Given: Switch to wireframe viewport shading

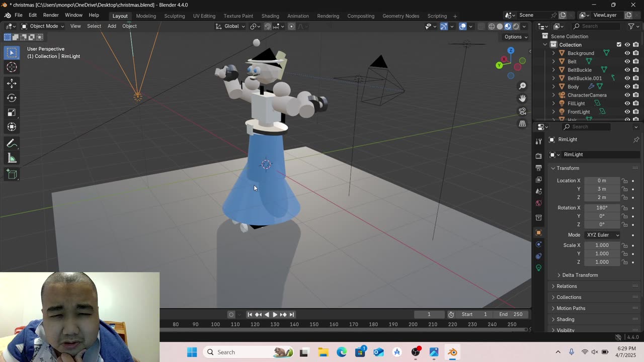Looking at the screenshot, I should (x=492, y=27).
